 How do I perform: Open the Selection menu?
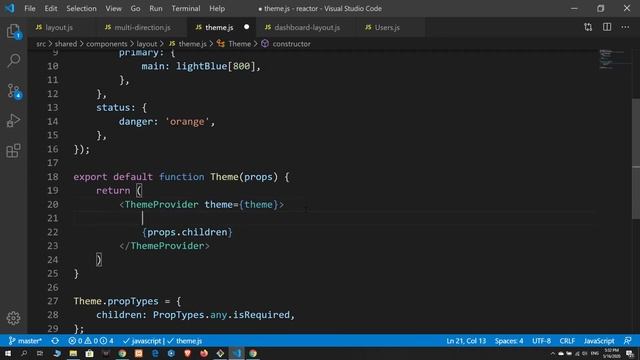coord(81,8)
